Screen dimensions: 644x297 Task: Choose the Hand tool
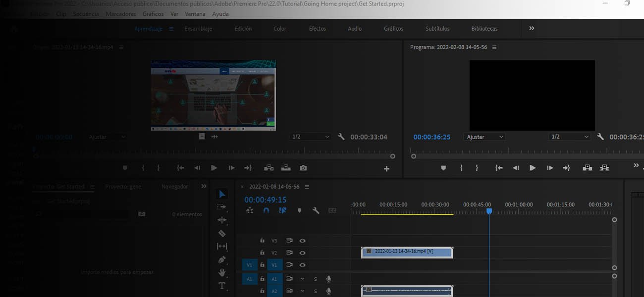click(222, 272)
